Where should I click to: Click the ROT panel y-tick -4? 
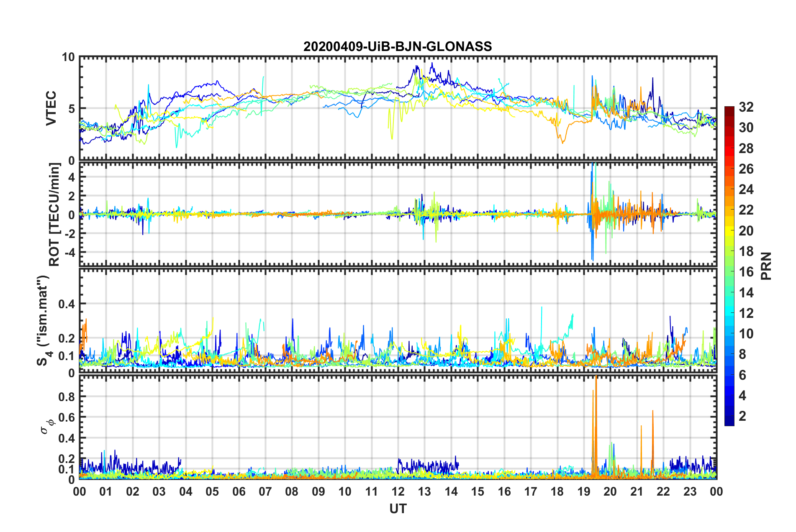(70, 253)
